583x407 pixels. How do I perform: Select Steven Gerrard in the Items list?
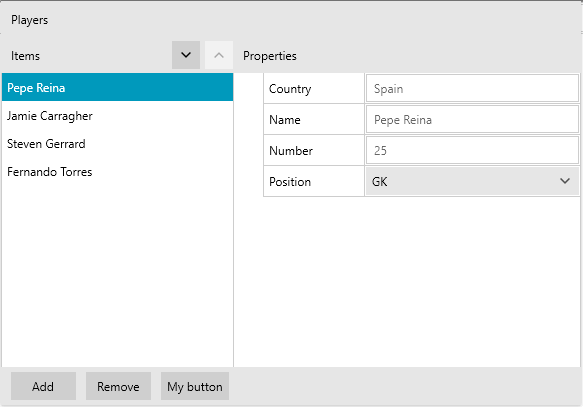[x=117, y=143]
